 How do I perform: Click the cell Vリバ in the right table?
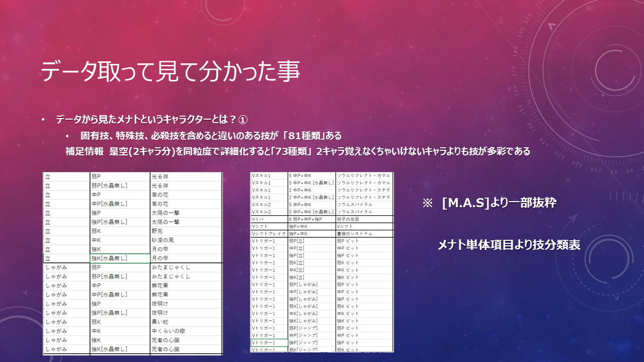(269, 219)
